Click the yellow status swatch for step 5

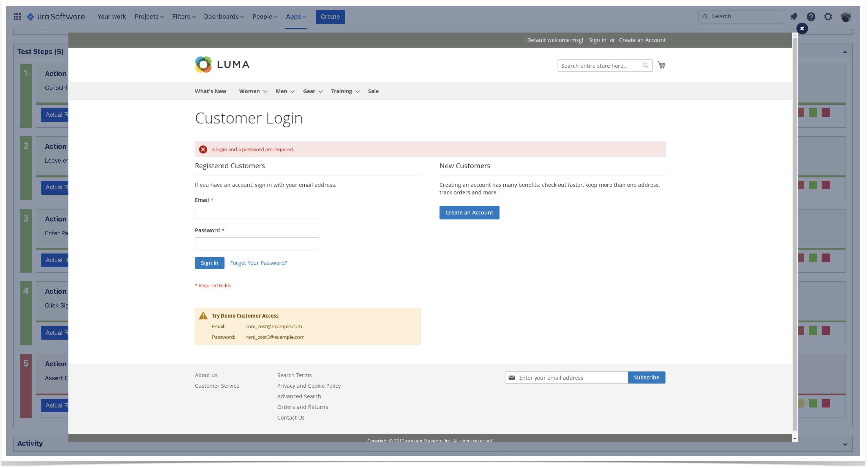[x=801, y=403]
